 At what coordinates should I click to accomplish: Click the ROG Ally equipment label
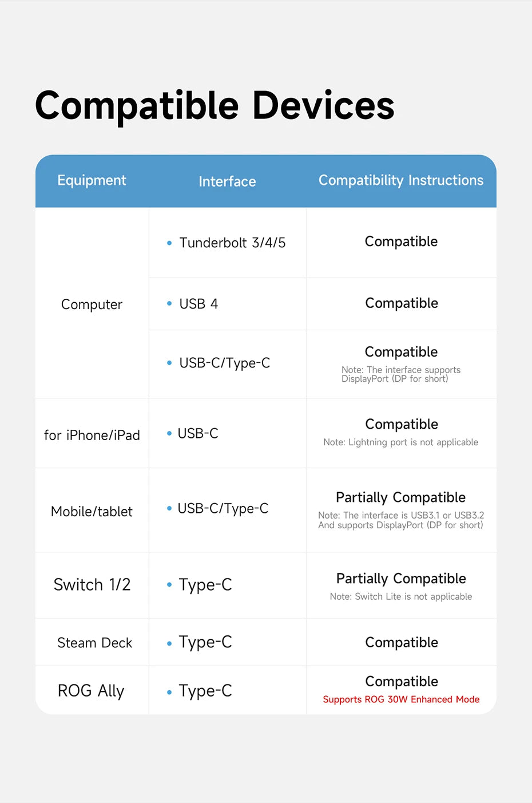pyautogui.click(x=91, y=691)
